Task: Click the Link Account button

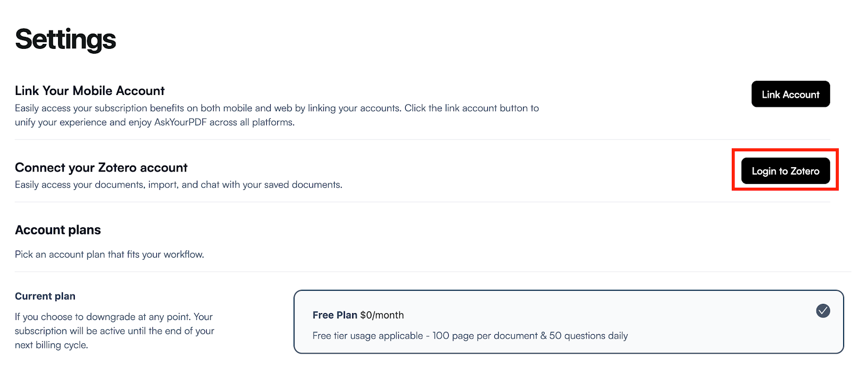Action: coord(790,94)
